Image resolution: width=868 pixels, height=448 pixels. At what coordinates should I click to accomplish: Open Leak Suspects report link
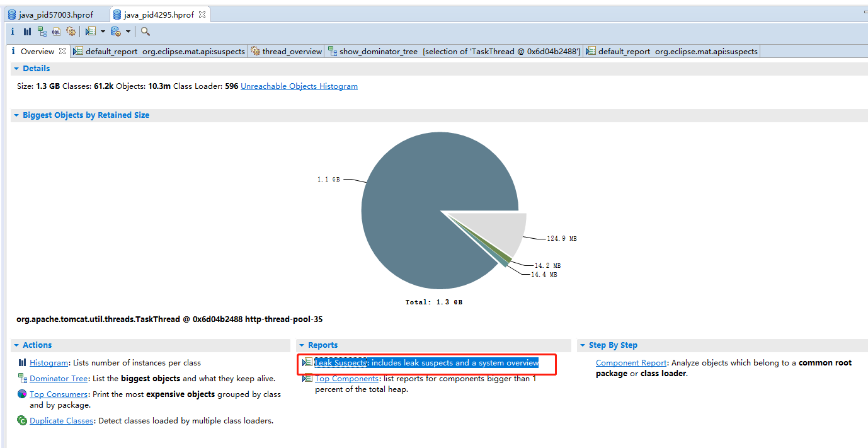[341, 363]
